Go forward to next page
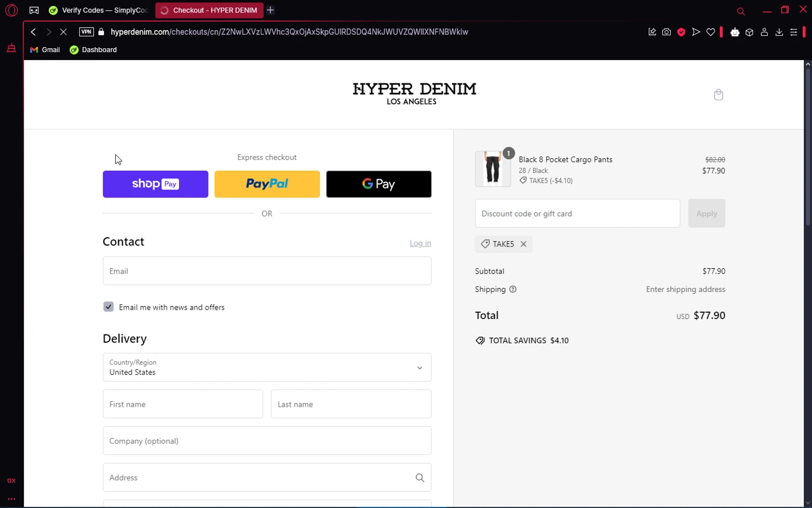 [49, 32]
